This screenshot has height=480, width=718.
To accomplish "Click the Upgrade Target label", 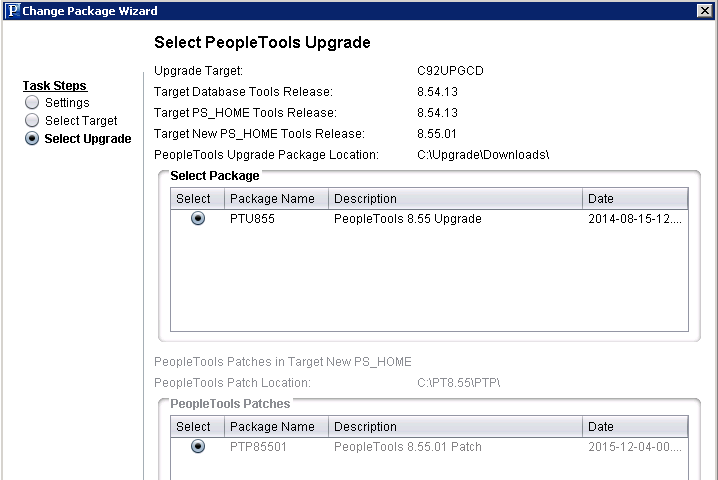I will (x=198, y=71).
